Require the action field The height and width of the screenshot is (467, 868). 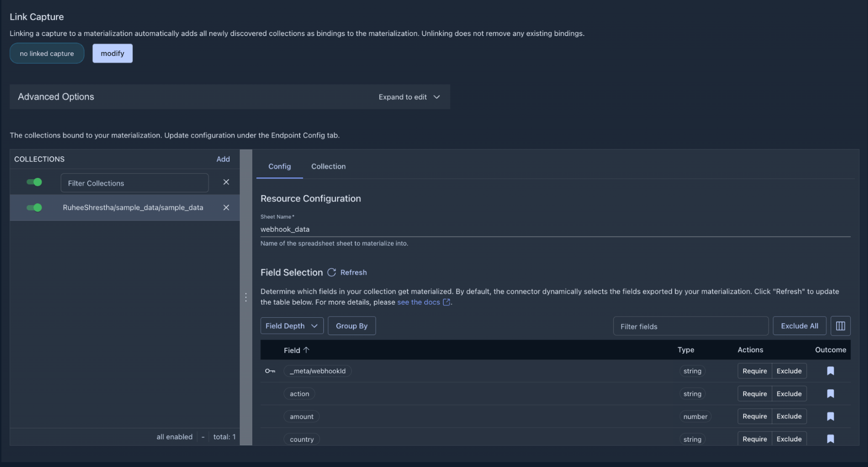tap(755, 394)
